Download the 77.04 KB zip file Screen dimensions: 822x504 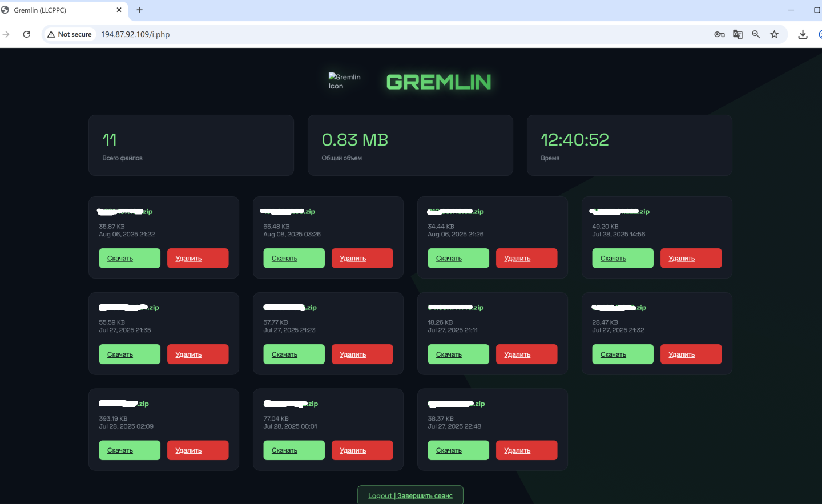(x=294, y=450)
